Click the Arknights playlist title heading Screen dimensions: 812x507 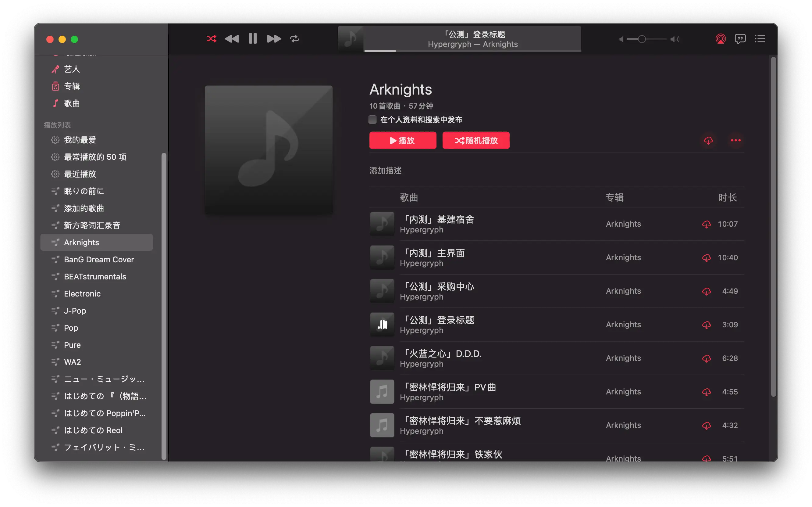pyautogui.click(x=400, y=89)
